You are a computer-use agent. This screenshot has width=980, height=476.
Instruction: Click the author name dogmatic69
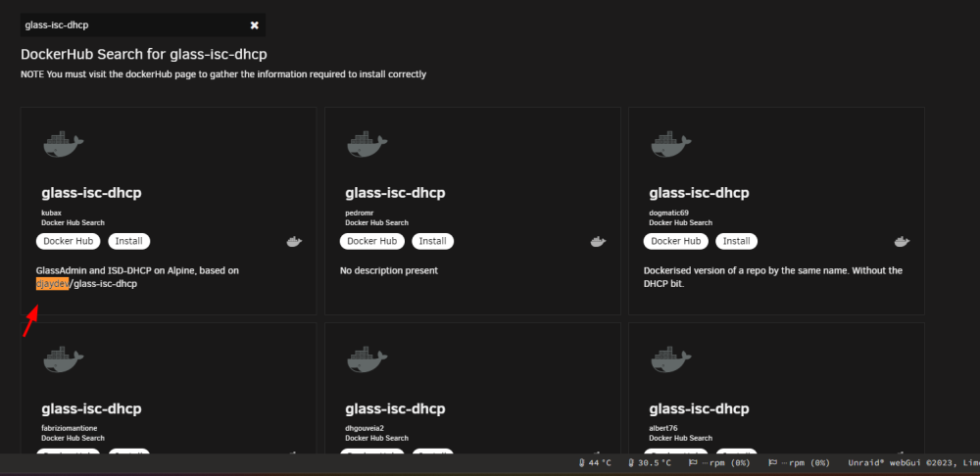(x=668, y=213)
